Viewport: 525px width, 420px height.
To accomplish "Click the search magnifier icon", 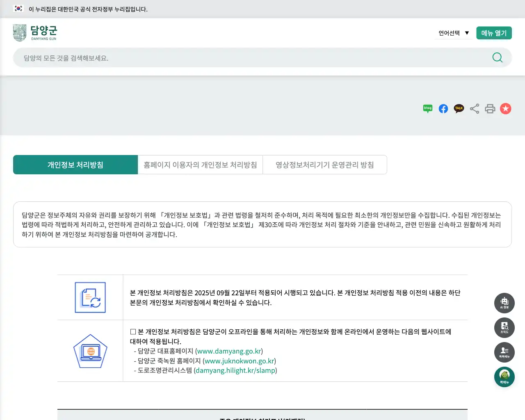I will pyautogui.click(x=497, y=57).
